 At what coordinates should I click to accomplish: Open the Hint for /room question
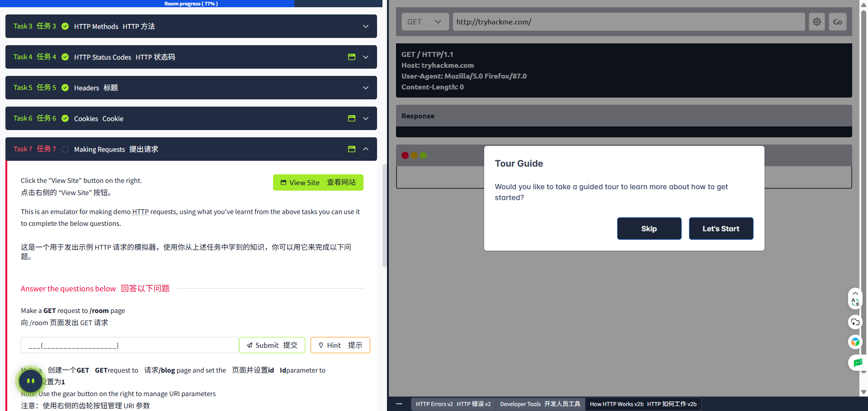coord(340,345)
